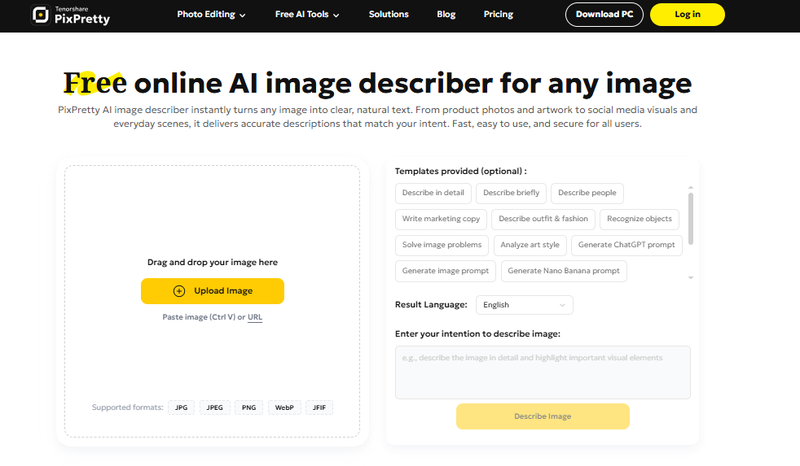
Task: Go to the Blog page
Action: click(446, 14)
